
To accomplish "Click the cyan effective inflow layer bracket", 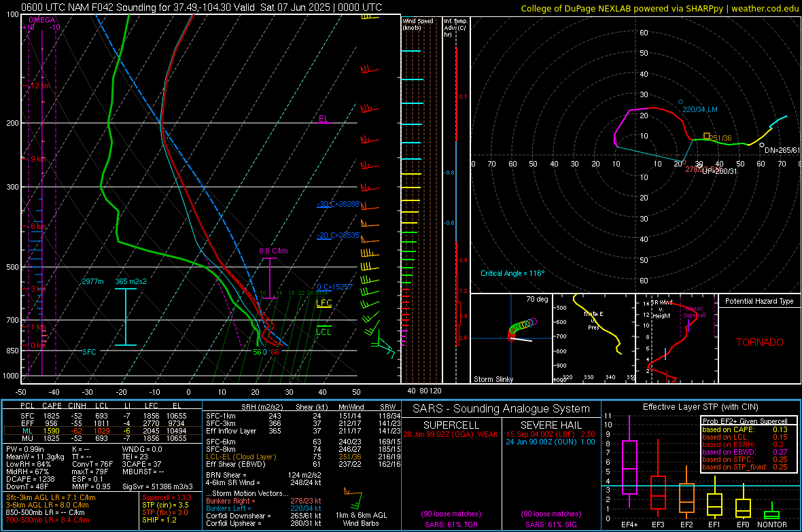I will 126,317.
